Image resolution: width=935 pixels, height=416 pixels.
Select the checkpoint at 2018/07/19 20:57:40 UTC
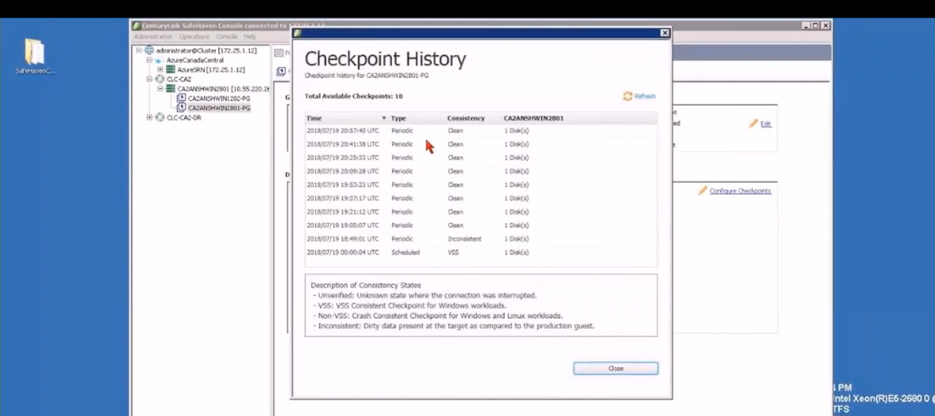pyautogui.click(x=481, y=131)
